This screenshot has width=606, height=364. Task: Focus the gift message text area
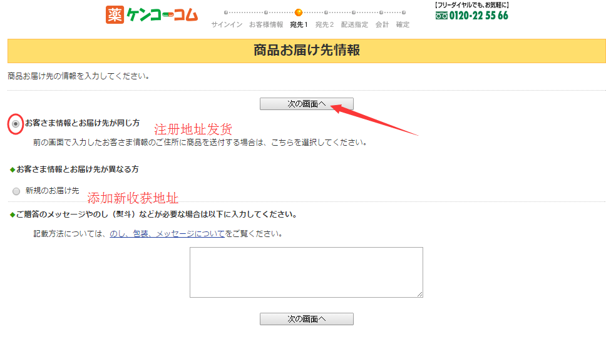(306, 272)
